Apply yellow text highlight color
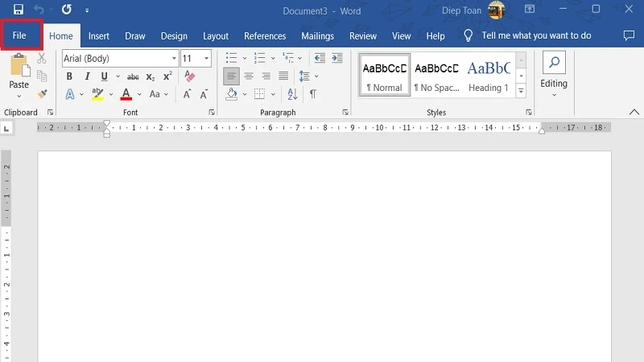This screenshot has width=644, height=362. [x=97, y=94]
